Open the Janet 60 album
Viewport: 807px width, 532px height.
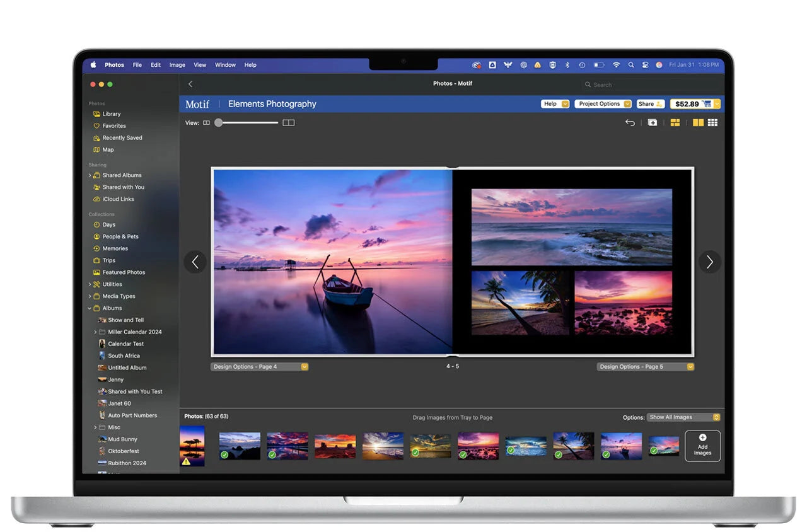[114, 403]
